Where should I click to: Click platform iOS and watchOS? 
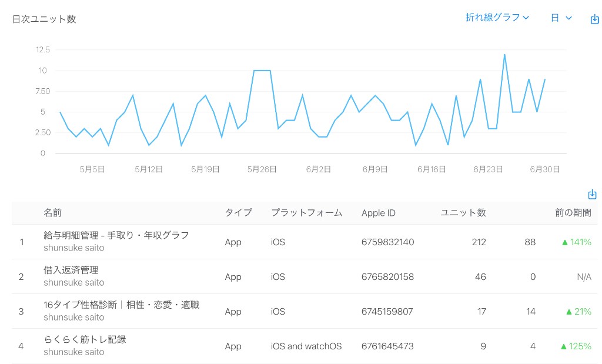(x=306, y=346)
